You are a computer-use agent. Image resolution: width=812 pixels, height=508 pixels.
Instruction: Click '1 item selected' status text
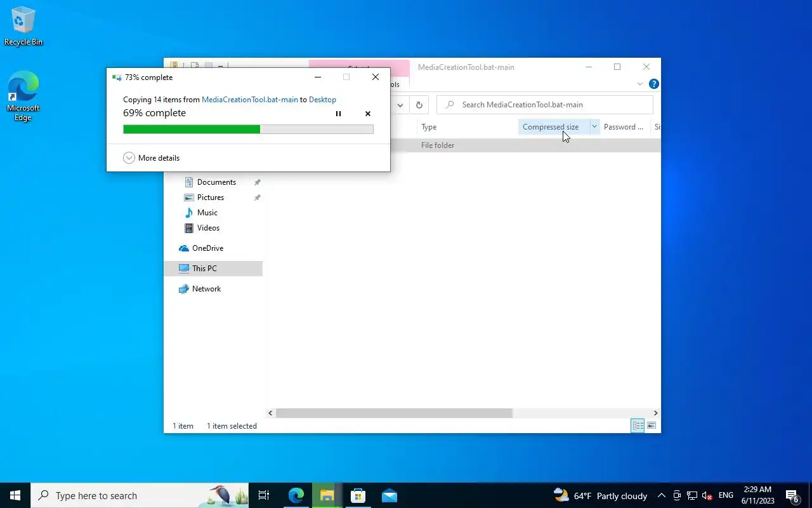click(232, 426)
